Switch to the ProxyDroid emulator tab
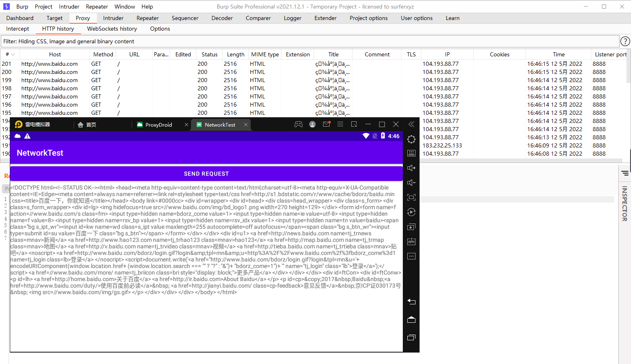 tap(159, 125)
